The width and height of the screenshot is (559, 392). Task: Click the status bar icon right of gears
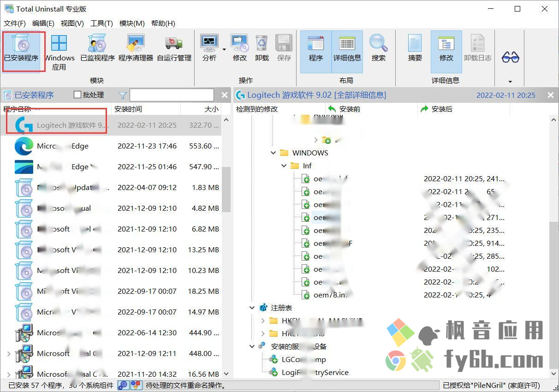point(136,385)
